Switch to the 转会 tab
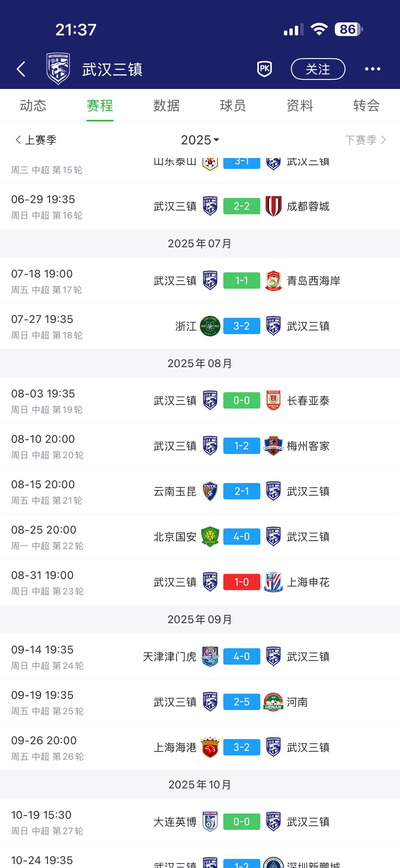 [x=366, y=105]
